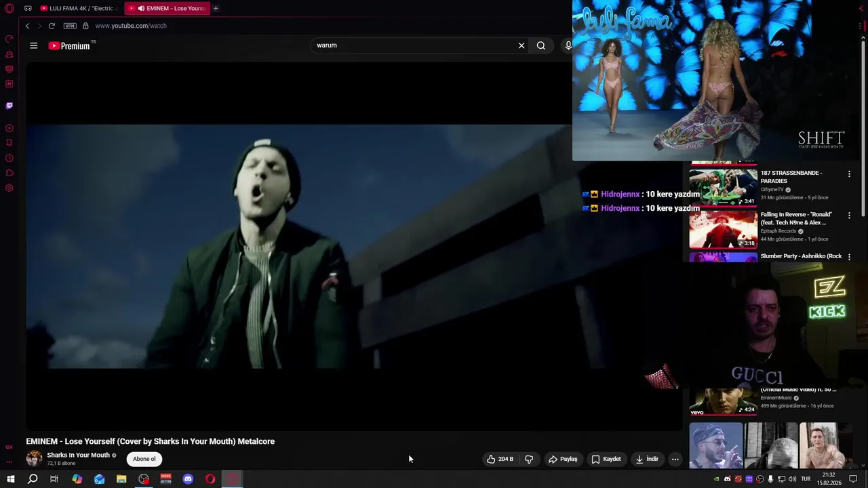Save the video with Kaydet
Viewport: 868px width, 488px height.
(x=606, y=459)
